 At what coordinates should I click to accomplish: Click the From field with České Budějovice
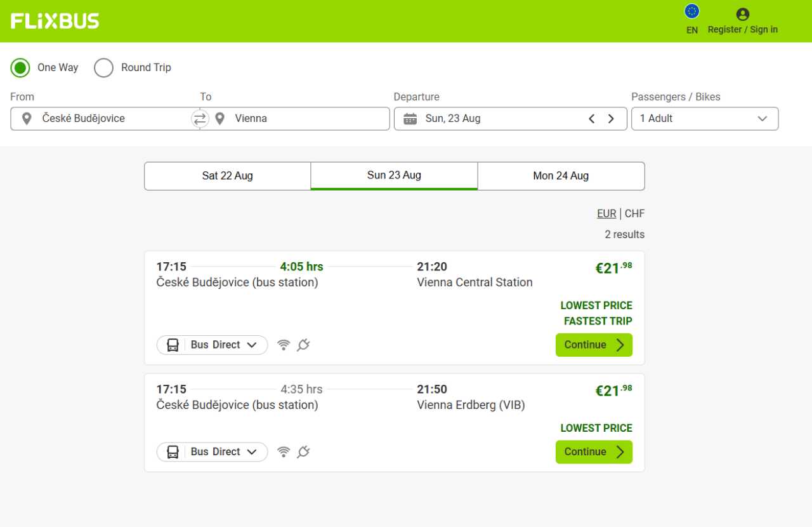point(101,119)
